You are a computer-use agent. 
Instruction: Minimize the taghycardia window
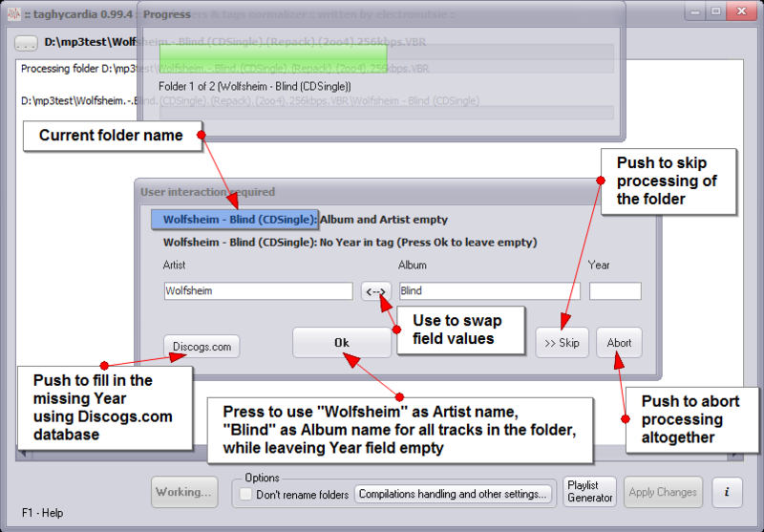[692, 12]
